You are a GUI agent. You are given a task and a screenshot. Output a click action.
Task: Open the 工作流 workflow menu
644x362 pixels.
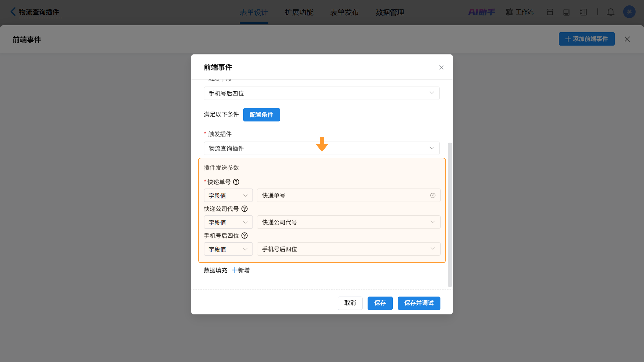coord(520,12)
